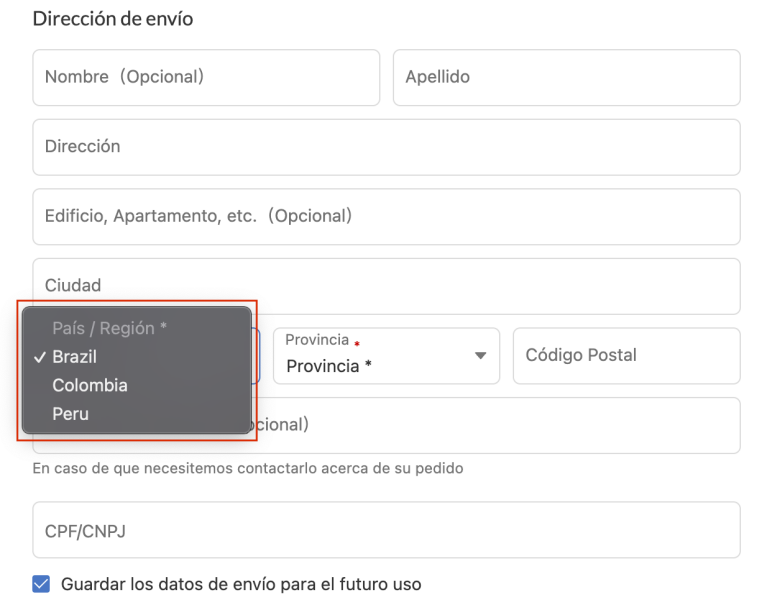
Task: Click the greyed País / Región header
Action: pos(109,328)
